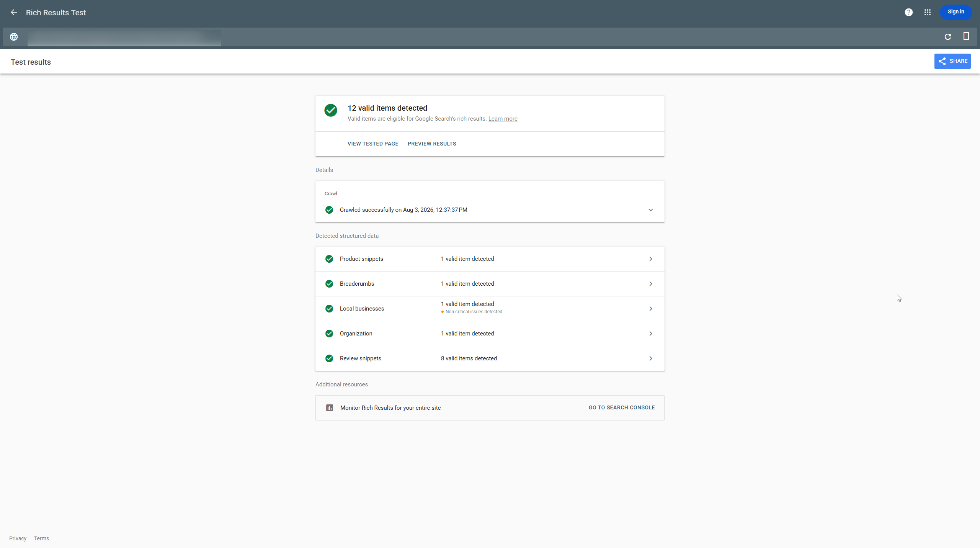Open the Google apps grid
The width and height of the screenshot is (980, 548).
[x=927, y=12]
